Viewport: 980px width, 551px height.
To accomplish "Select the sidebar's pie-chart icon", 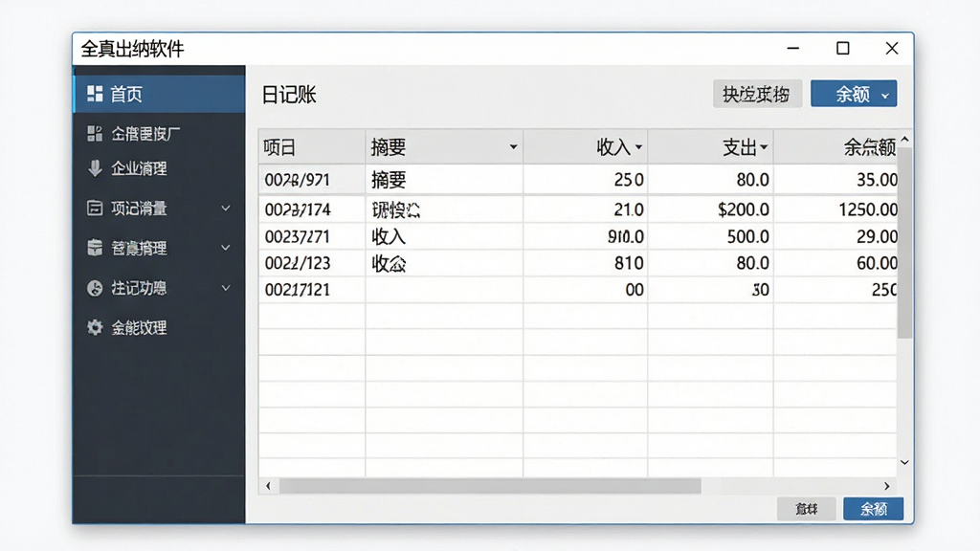I will (95, 288).
